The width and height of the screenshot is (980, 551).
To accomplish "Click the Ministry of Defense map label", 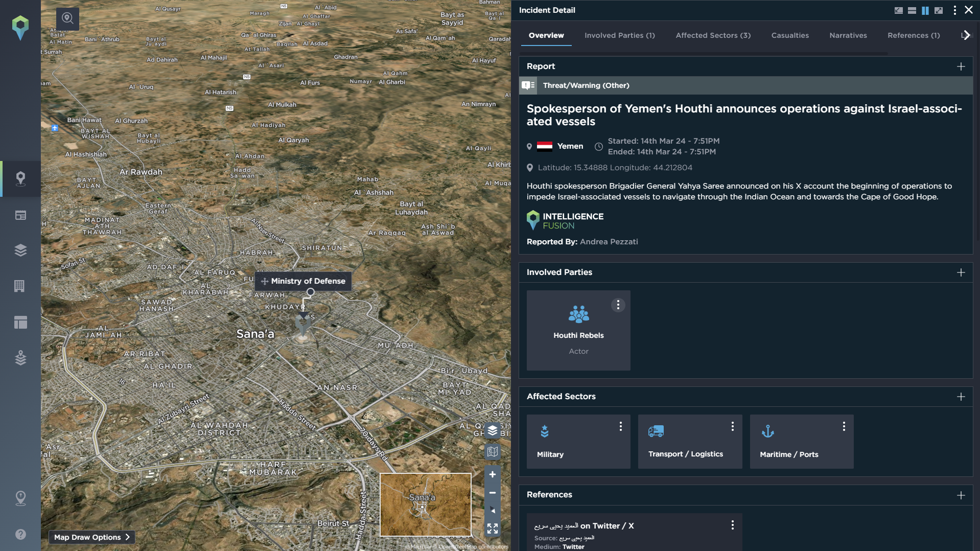I will point(304,281).
